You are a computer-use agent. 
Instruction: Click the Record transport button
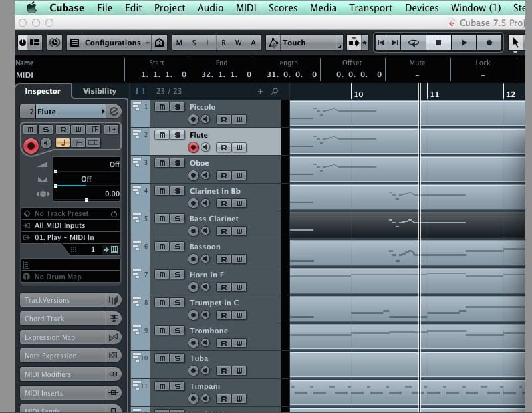click(489, 43)
